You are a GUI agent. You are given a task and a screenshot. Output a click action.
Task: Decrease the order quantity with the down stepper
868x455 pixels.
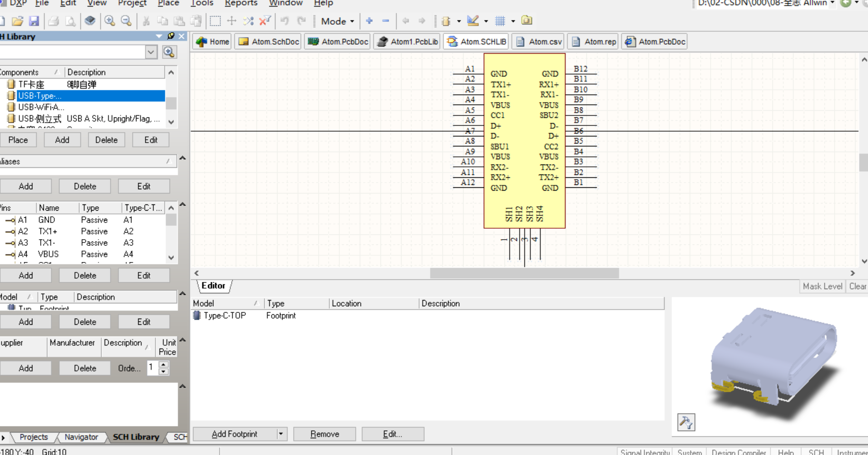point(163,371)
